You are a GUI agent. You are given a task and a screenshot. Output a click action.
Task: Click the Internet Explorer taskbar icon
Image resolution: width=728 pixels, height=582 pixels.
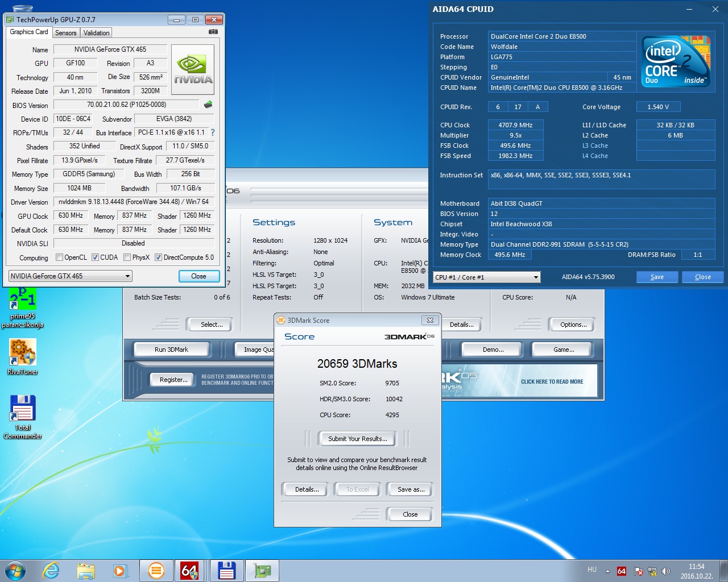click(51, 571)
